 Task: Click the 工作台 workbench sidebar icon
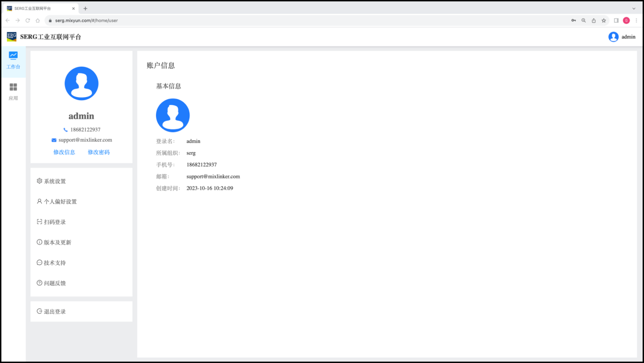coord(13,56)
